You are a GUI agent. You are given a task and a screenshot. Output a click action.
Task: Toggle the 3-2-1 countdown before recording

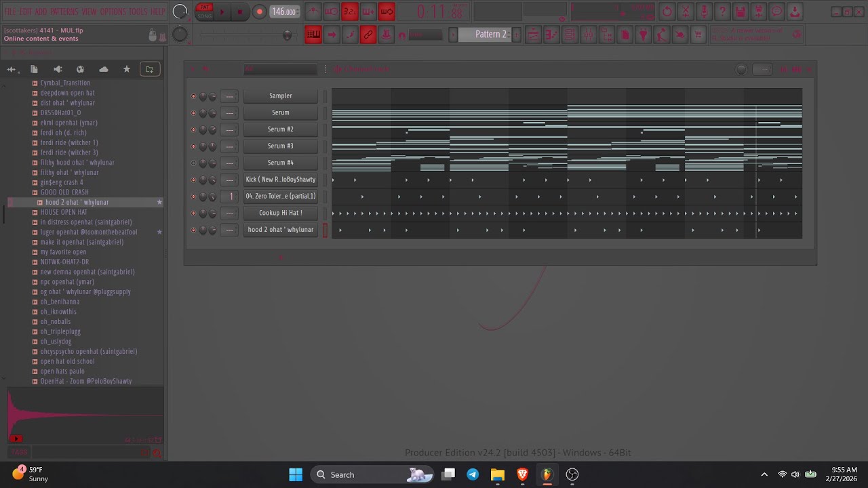[350, 12]
